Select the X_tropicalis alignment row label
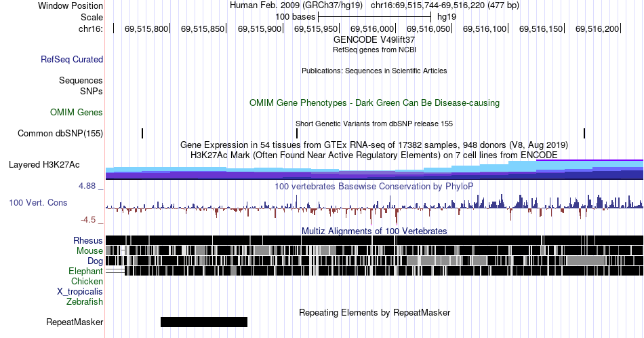 point(80,292)
